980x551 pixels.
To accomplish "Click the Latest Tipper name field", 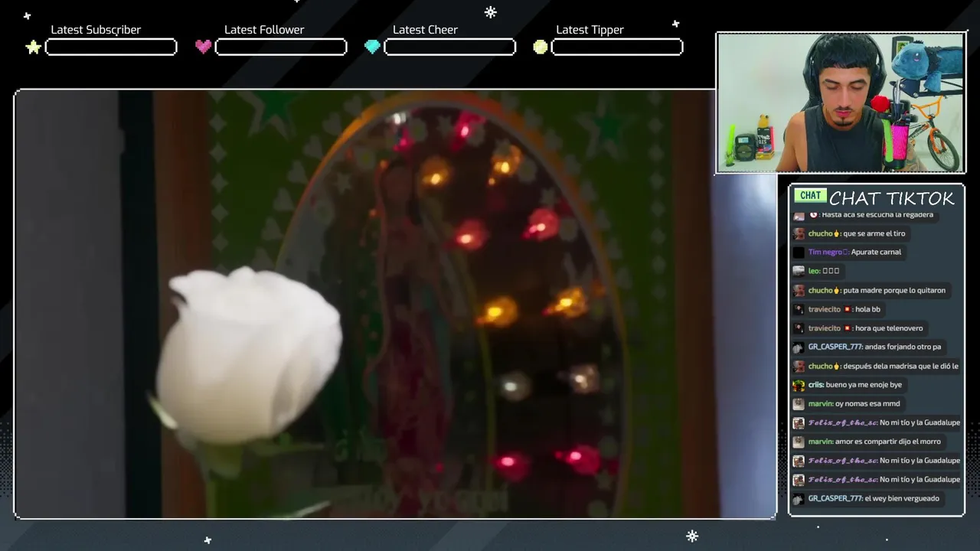I will [x=617, y=47].
